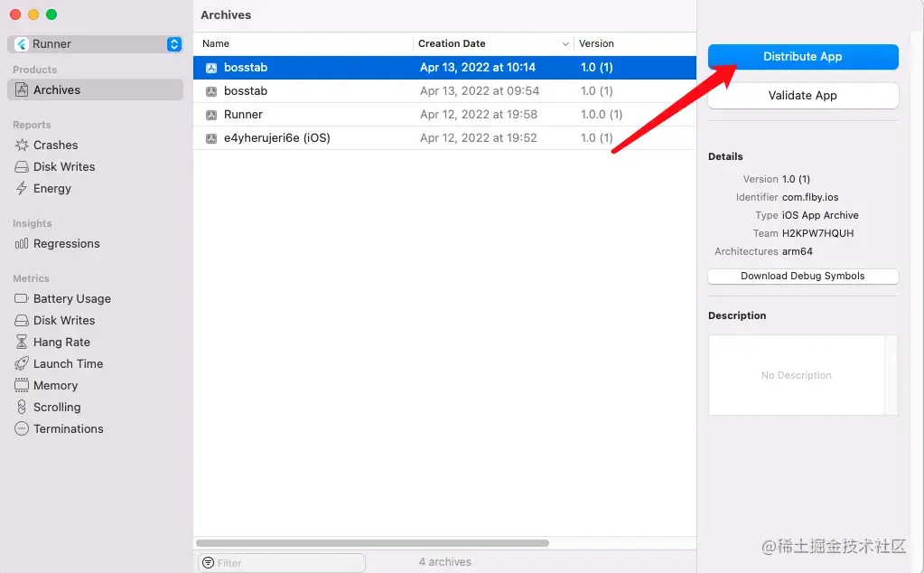The height and width of the screenshot is (573, 924).
Task: Click the Regressions bar chart icon
Action: (x=21, y=243)
